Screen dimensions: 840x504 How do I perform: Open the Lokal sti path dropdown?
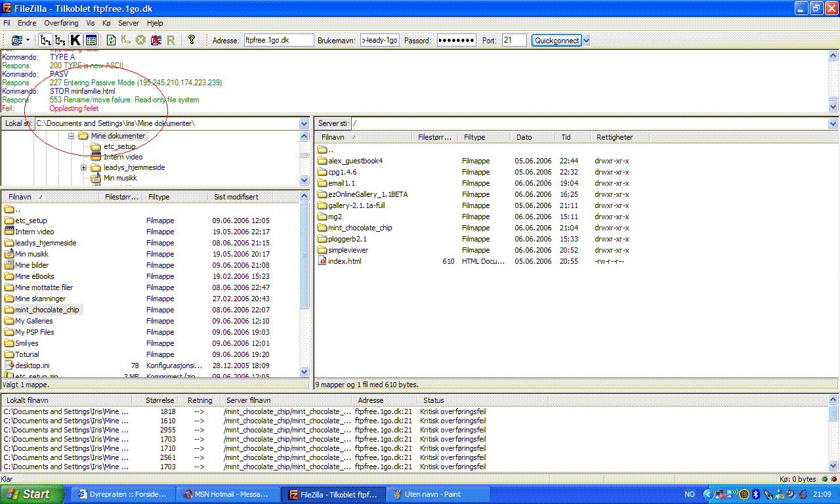point(304,123)
